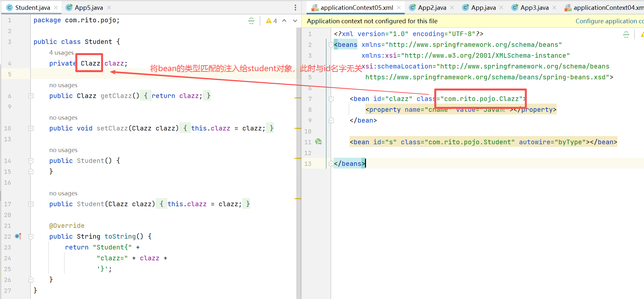Image resolution: width=644 pixels, height=299 pixels.
Task: Collapse the beans root element fold
Action: [331, 45]
